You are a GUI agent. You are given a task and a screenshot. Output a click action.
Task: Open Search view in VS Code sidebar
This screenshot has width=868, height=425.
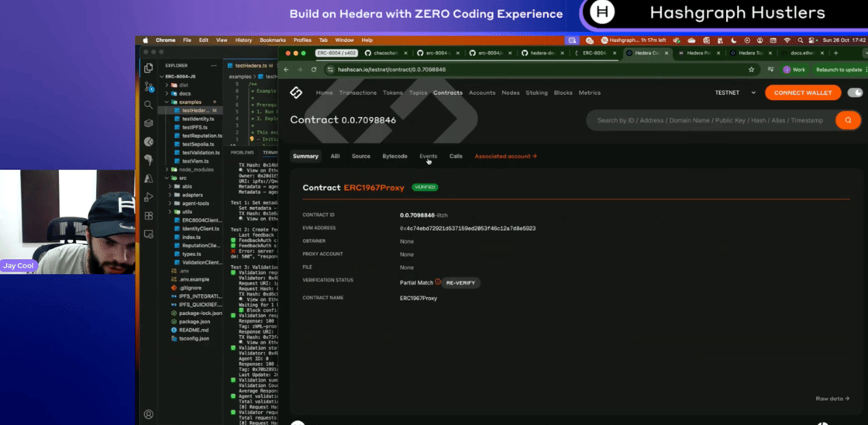point(148,105)
